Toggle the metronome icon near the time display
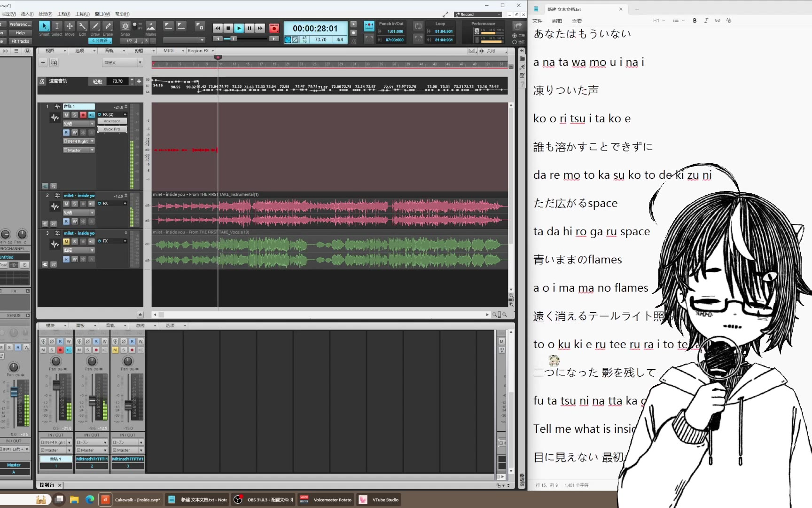The width and height of the screenshot is (812, 508). (x=353, y=41)
